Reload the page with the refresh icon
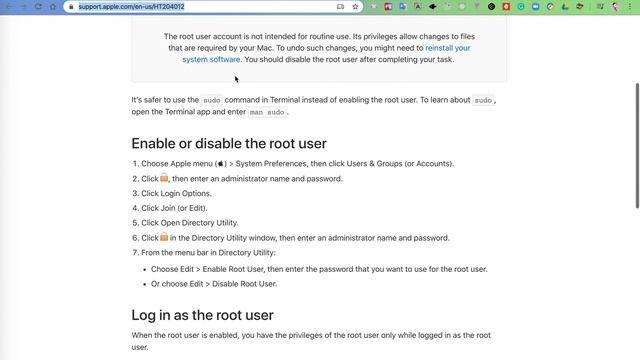The width and height of the screenshot is (640, 360). [x=38, y=7]
